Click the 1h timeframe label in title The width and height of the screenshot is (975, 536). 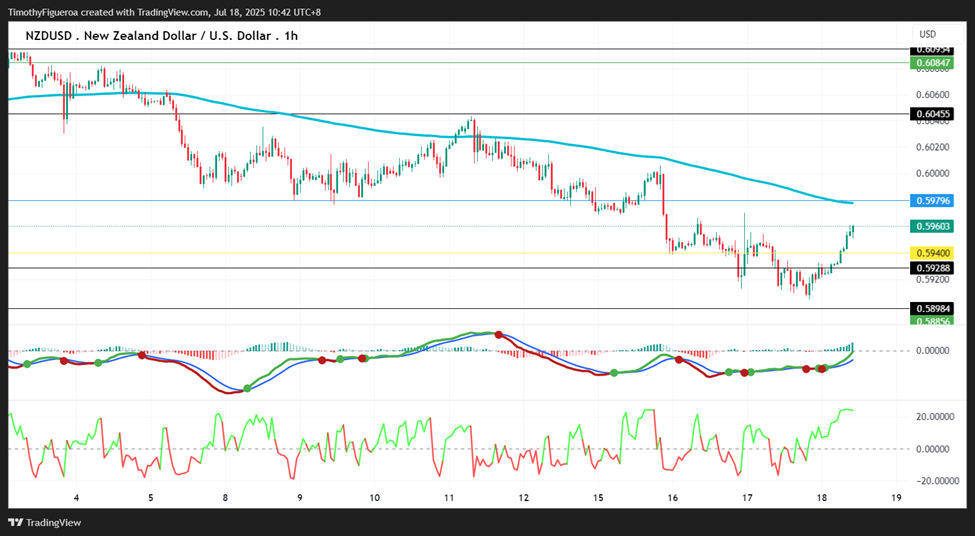(291, 36)
